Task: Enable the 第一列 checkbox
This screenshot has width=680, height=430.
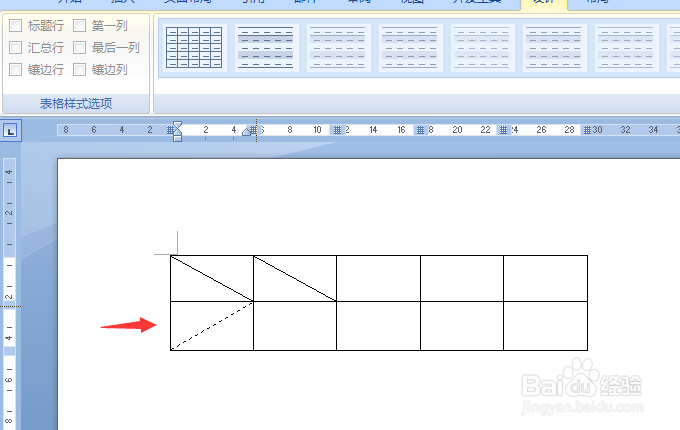Action: [79, 26]
